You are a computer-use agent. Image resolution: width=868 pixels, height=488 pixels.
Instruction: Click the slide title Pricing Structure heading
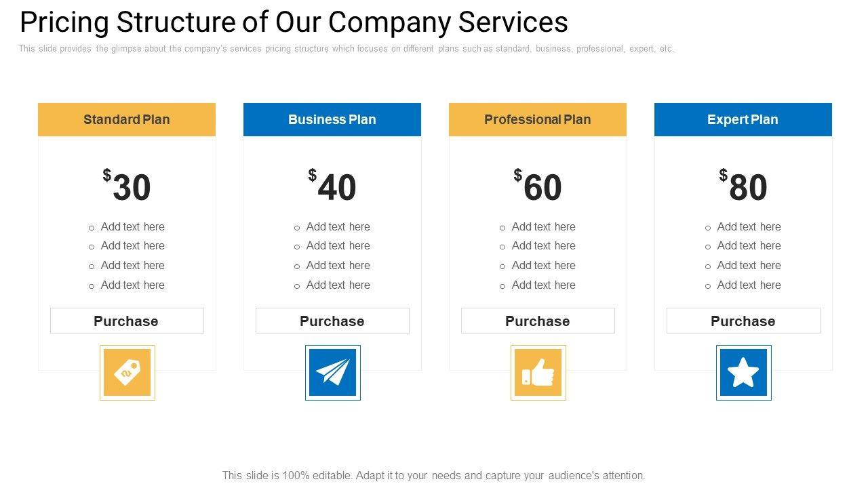tap(294, 22)
